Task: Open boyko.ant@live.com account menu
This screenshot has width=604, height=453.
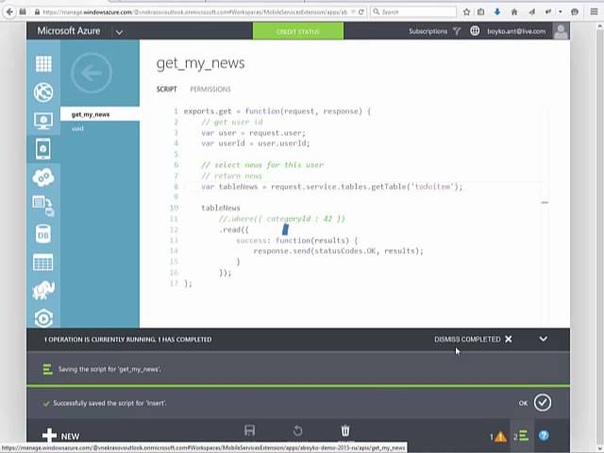Action: click(x=517, y=31)
